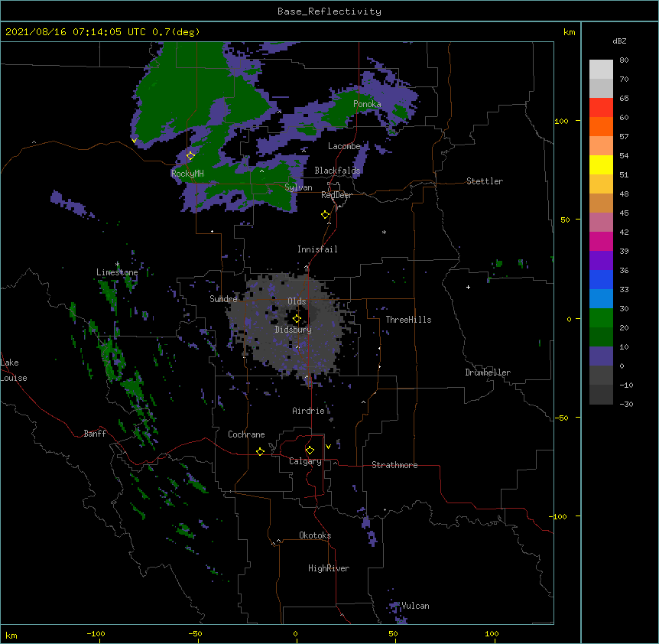
Task: Click the yellow 54 dBZ legend swatch
Action: 601,164
